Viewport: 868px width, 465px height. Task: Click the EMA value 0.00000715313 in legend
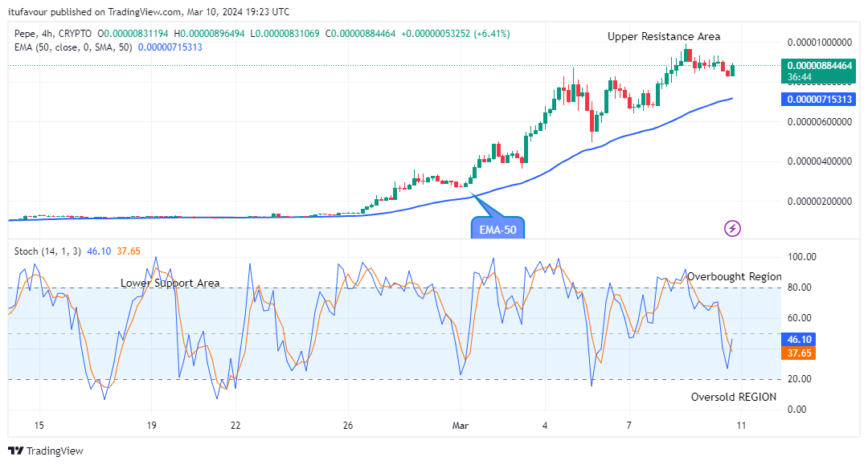point(170,47)
